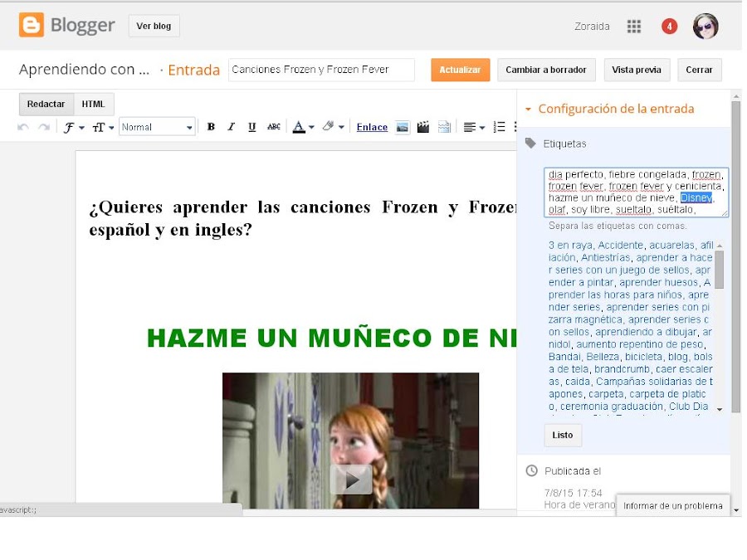Viewport: 747px width, 560px height.
Task: Open the text color picker
Action: [303, 127]
